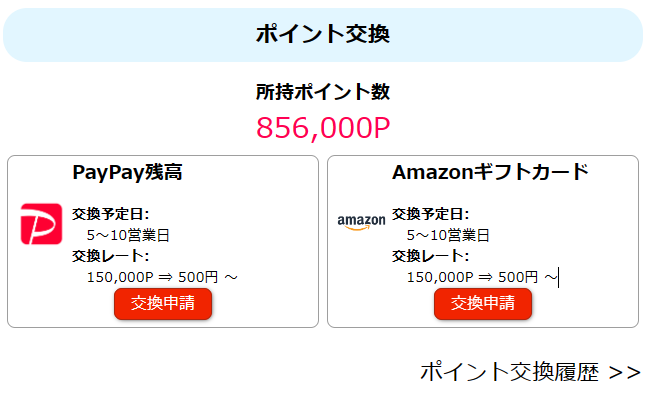Image resolution: width=650 pixels, height=406 pixels.
Task: Click PayPay rate 150,000P ⇒ 500円 text
Action: pos(153,277)
